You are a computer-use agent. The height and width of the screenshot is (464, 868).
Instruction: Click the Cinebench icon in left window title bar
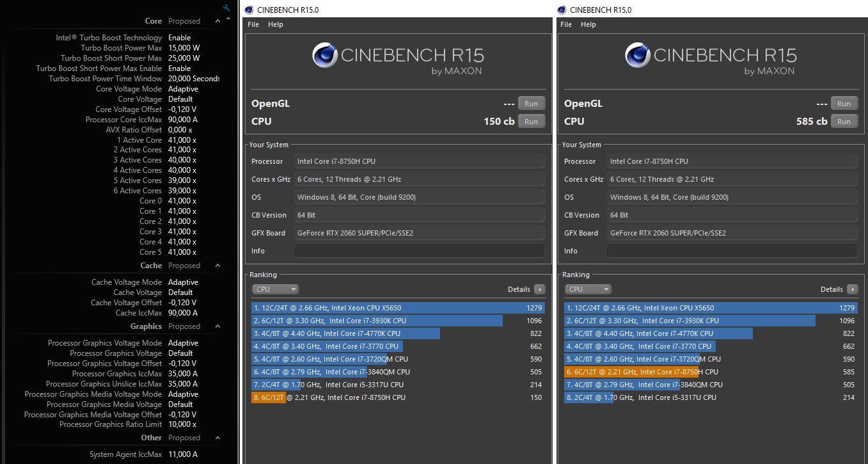tap(249, 10)
